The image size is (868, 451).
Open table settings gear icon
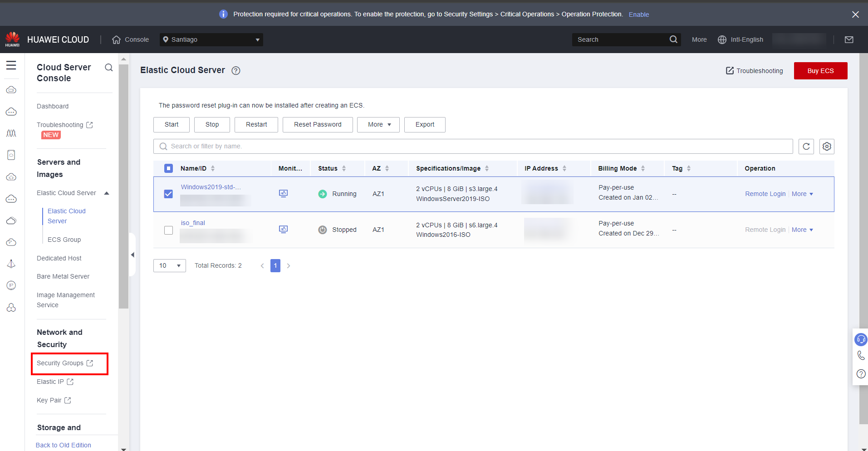pyautogui.click(x=827, y=147)
